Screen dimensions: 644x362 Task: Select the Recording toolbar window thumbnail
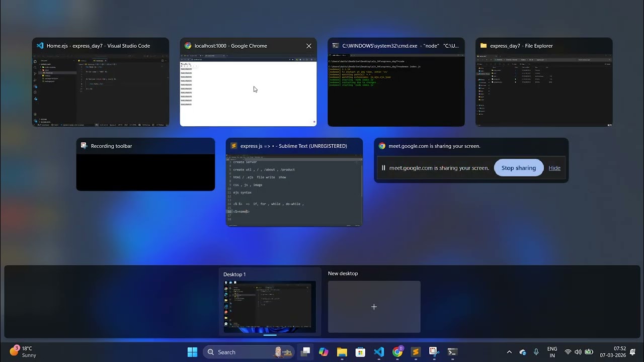pyautogui.click(x=145, y=164)
